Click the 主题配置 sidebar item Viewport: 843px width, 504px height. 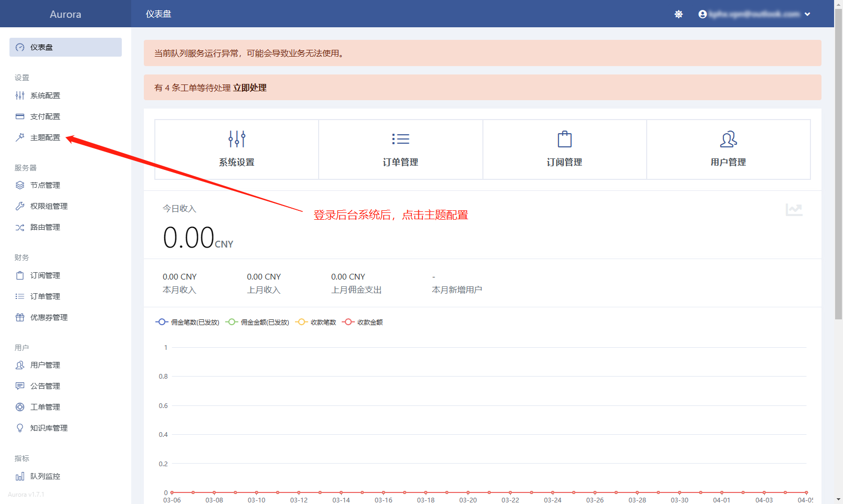[45, 137]
